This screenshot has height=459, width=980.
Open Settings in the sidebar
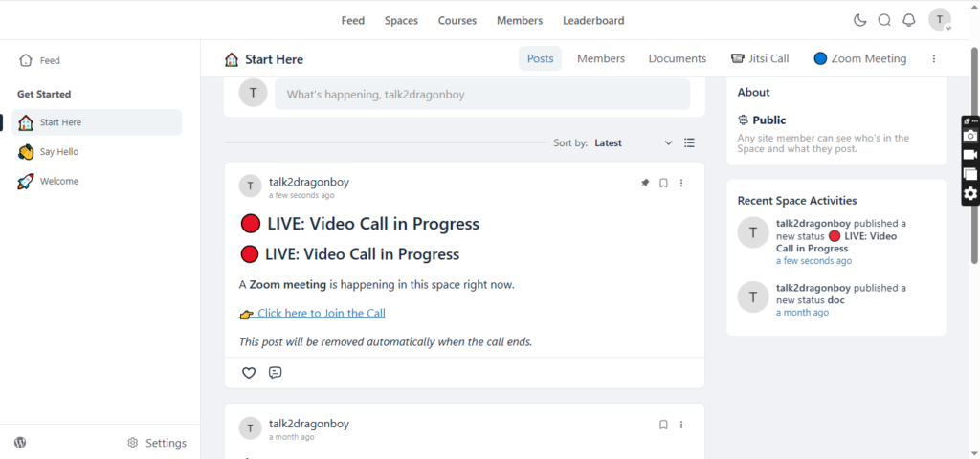(157, 443)
